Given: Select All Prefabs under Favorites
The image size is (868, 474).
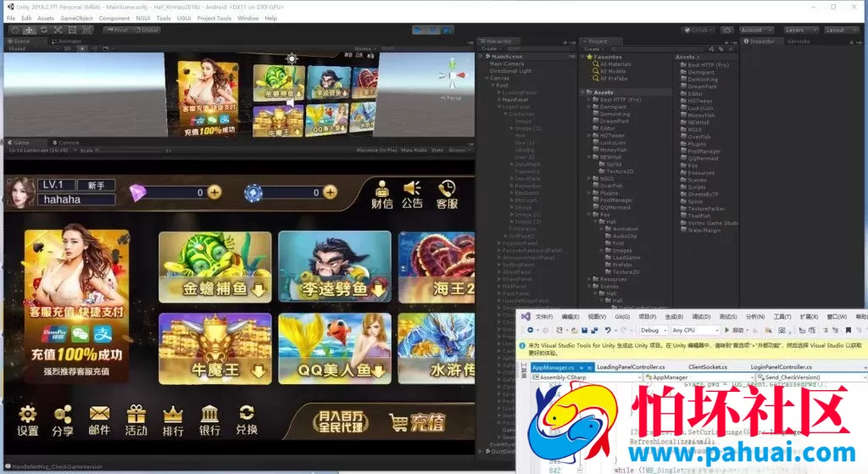Looking at the screenshot, I should coord(613,78).
